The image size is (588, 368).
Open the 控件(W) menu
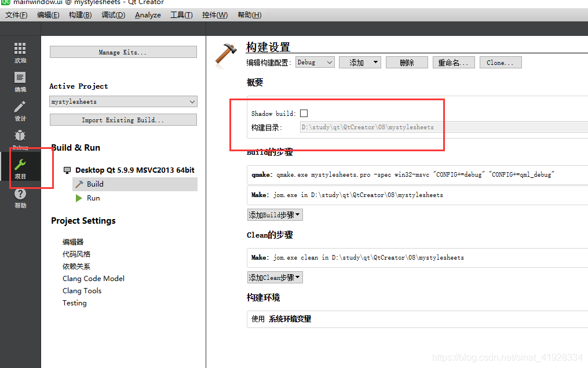pos(215,15)
